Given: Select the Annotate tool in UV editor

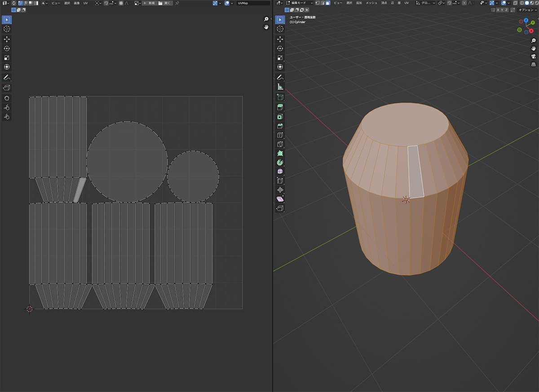Looking at the screenshot, I should pos(7,78).
